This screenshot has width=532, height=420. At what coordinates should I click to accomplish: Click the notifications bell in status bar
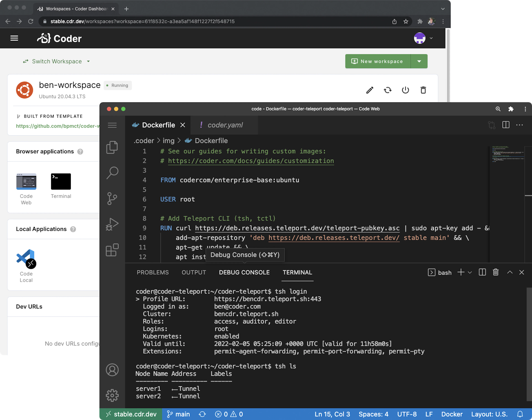520,414
